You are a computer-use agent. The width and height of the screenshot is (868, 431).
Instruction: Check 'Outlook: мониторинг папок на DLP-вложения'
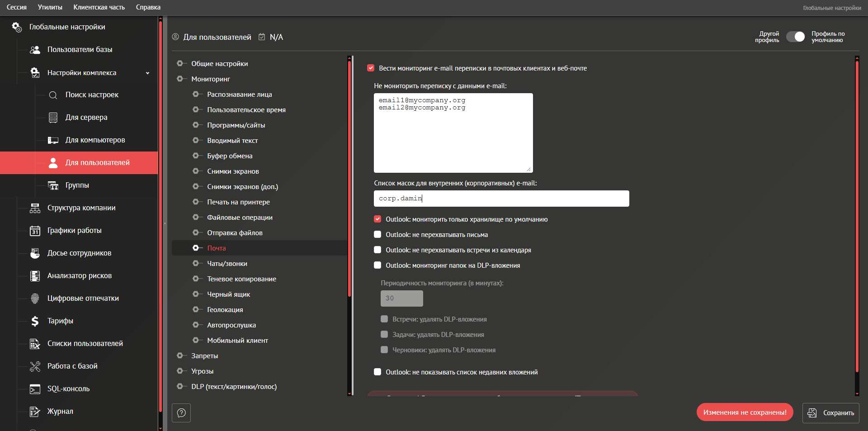click(x=377, y=265)
